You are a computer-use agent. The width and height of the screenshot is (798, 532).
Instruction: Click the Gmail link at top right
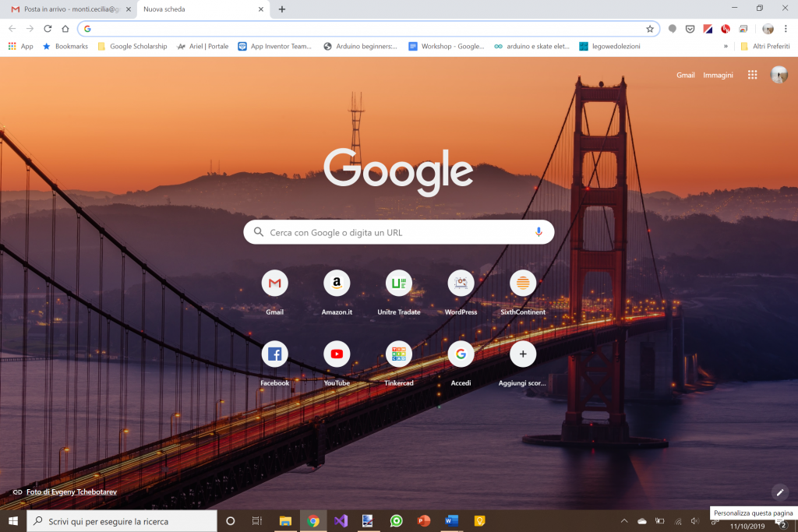[686, 76]
